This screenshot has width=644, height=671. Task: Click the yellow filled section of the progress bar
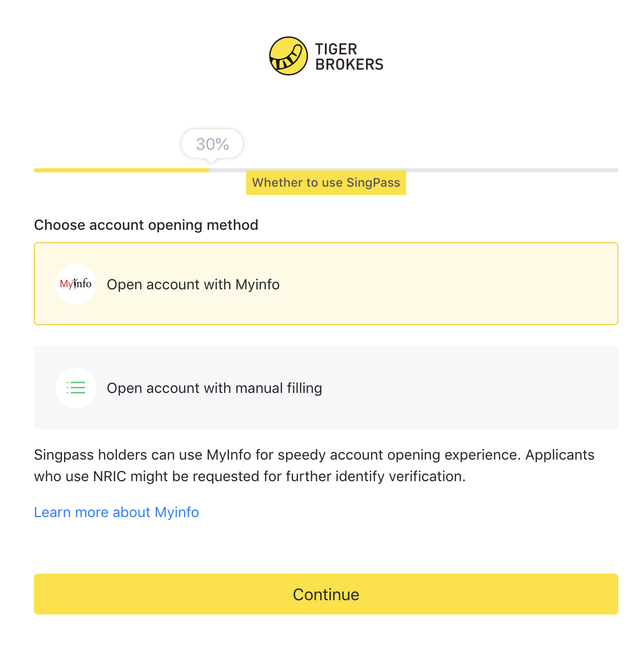(121, 170)
